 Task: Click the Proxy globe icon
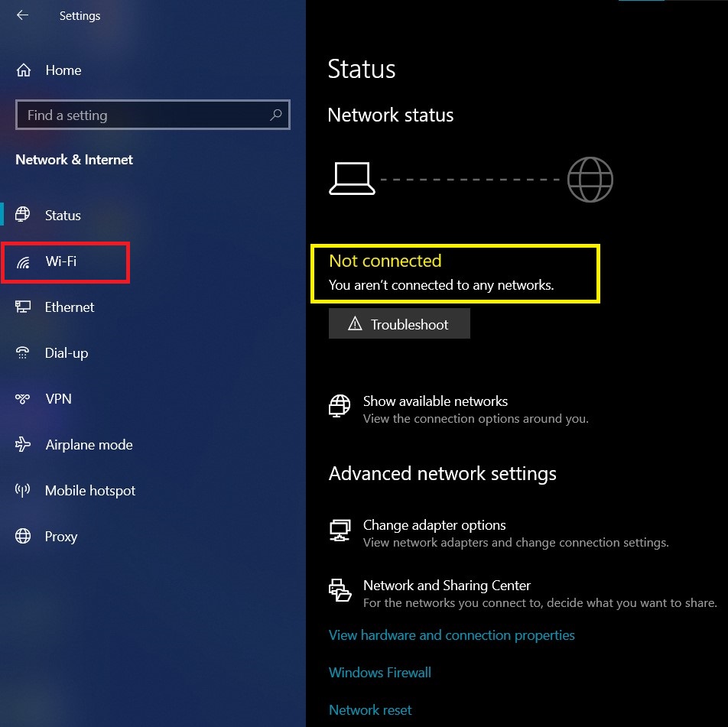(x=23, y=536)
